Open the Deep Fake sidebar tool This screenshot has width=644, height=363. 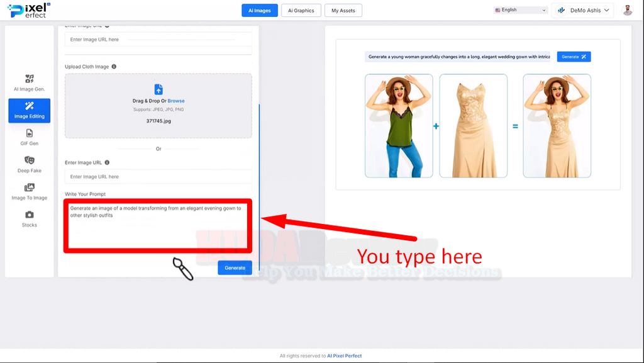pos(29,165)
